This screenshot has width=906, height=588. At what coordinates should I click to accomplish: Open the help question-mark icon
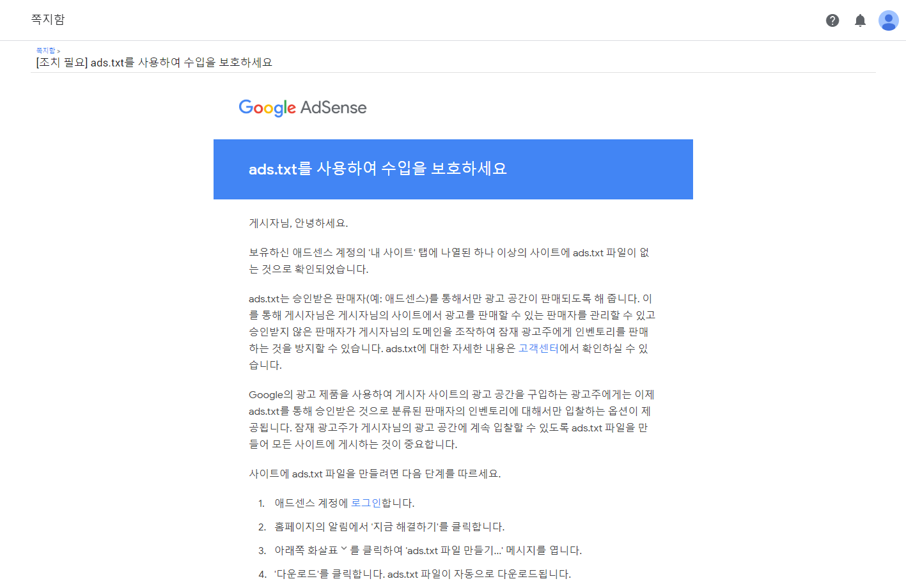pyautogui.click(x=832, y=20)
